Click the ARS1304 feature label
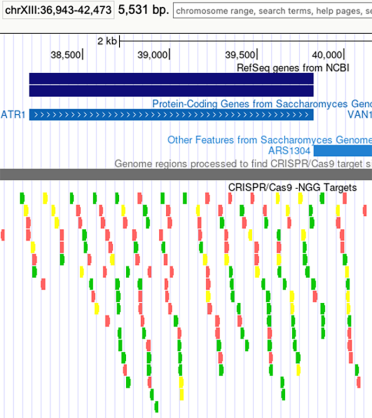This screenshot has width=372, height=418. [289, 151]
